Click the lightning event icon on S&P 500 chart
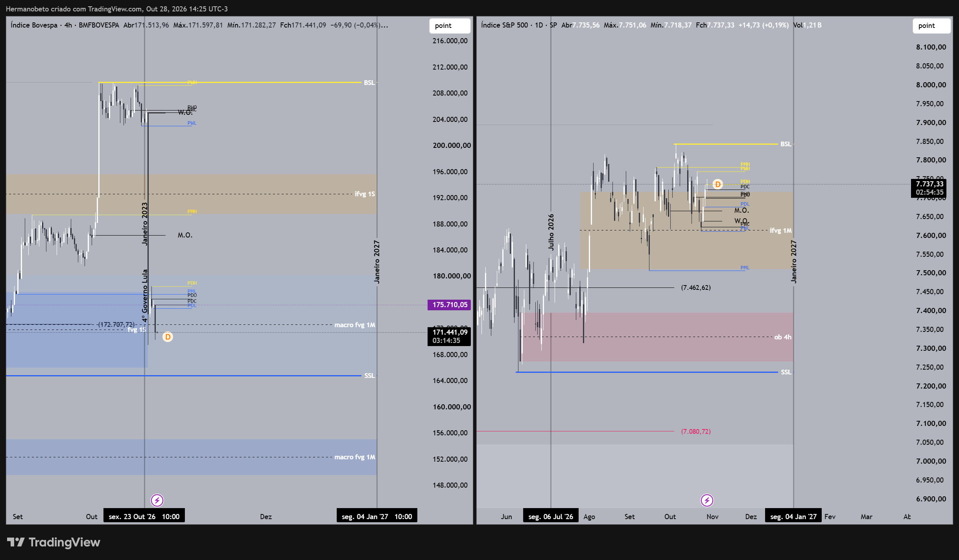Screen dimensions: 959x560 click(x=707, y=500)
